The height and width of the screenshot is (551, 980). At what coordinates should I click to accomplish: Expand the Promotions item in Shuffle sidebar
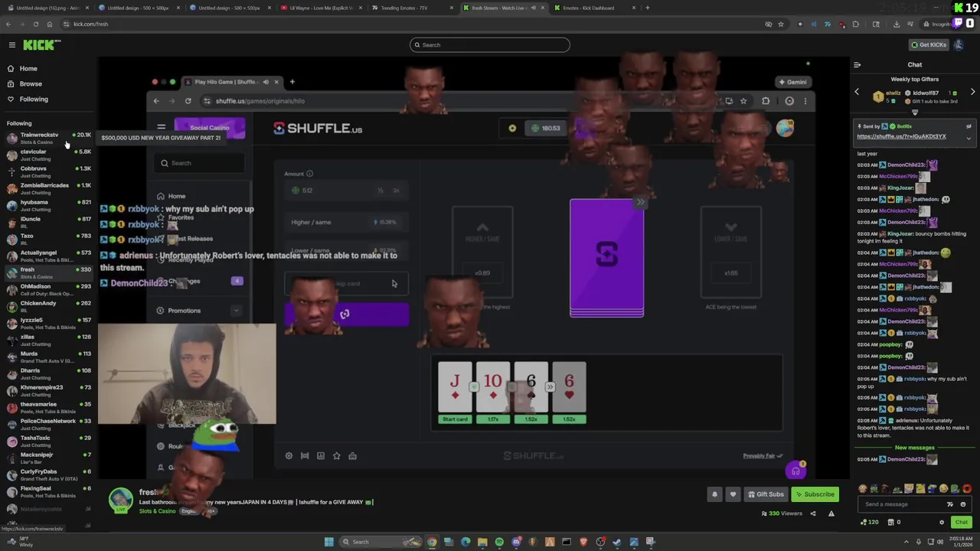coord(236,311)
